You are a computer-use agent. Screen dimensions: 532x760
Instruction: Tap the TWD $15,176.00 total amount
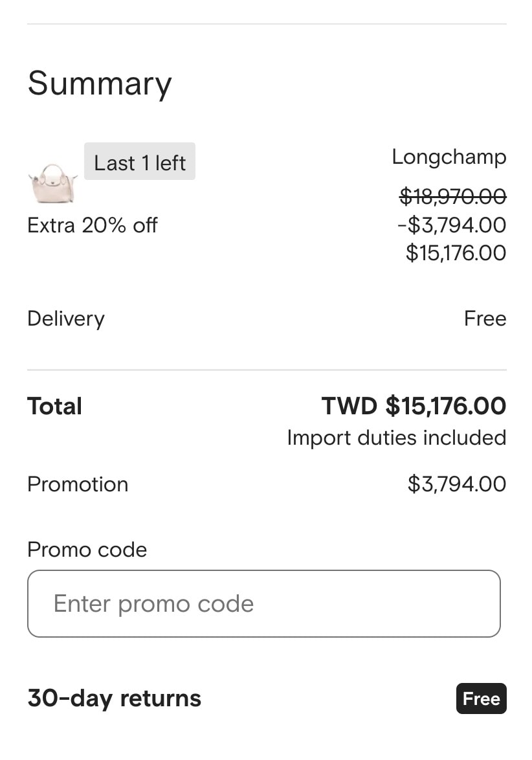pos(414,406)
